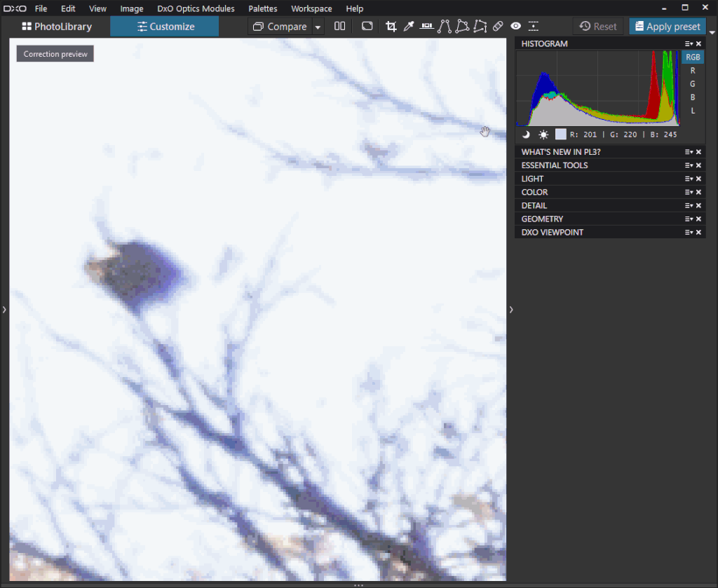Toggle correction preview with the eye icon
This screenshot has height=588, width=718.
pos(515,26)
